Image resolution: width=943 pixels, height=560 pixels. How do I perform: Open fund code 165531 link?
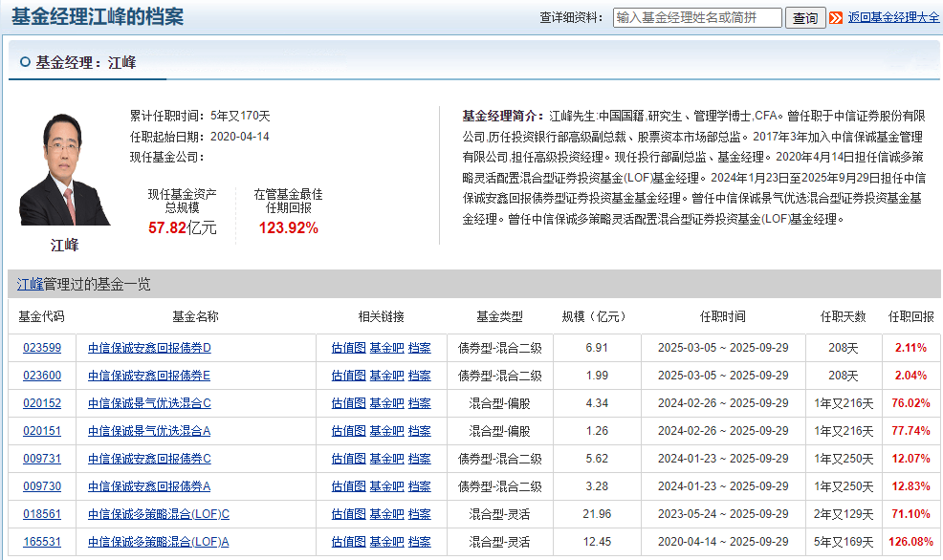[x=42, y=542]
